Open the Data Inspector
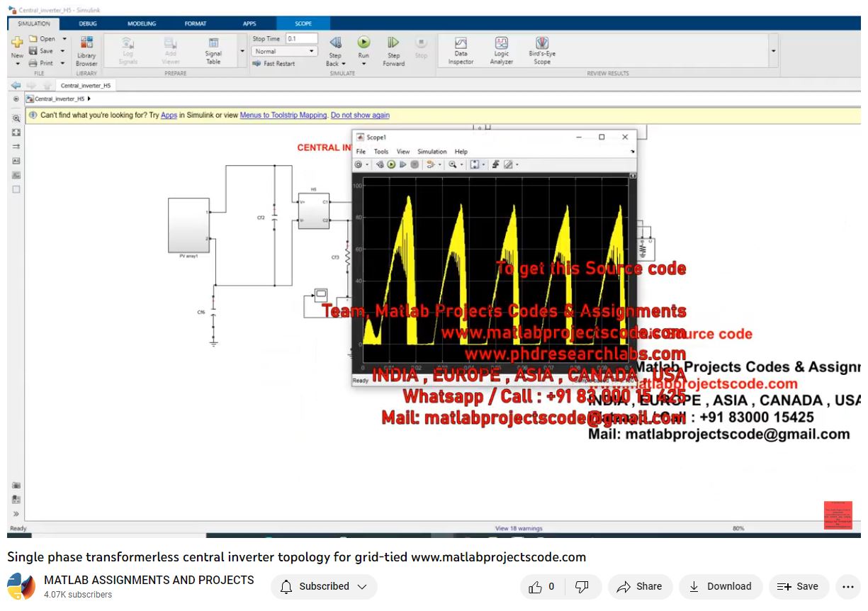 461,52
